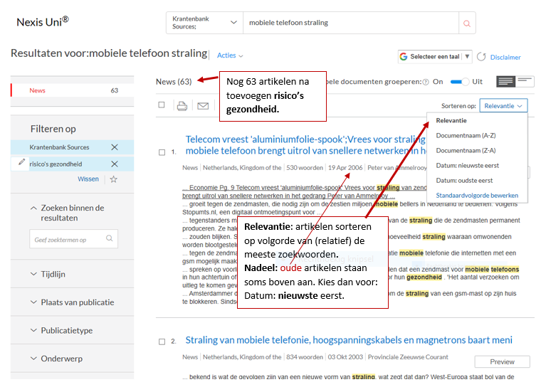
Task: Click the printer icon in results toolbar
Action: point(182,106)
